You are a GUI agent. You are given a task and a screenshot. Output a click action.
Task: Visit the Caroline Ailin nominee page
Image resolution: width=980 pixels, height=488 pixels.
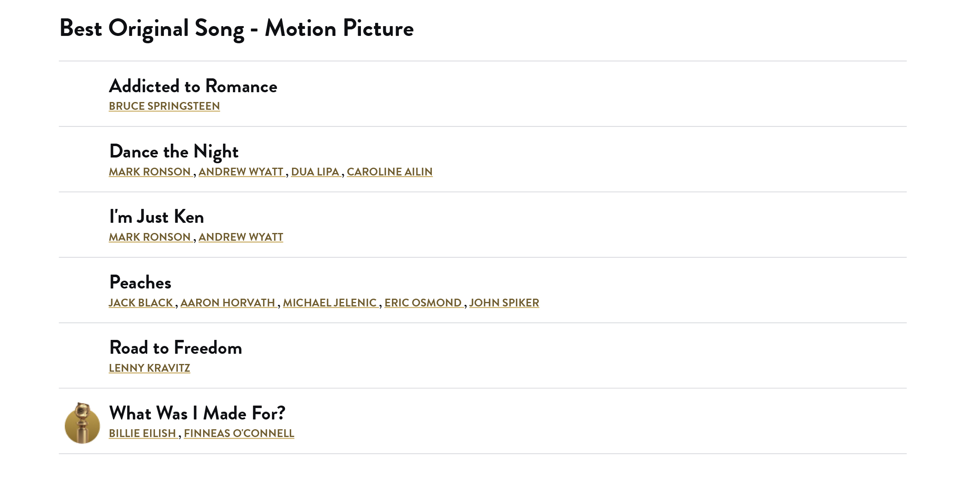pyautogui.click(x=389, y=172)
